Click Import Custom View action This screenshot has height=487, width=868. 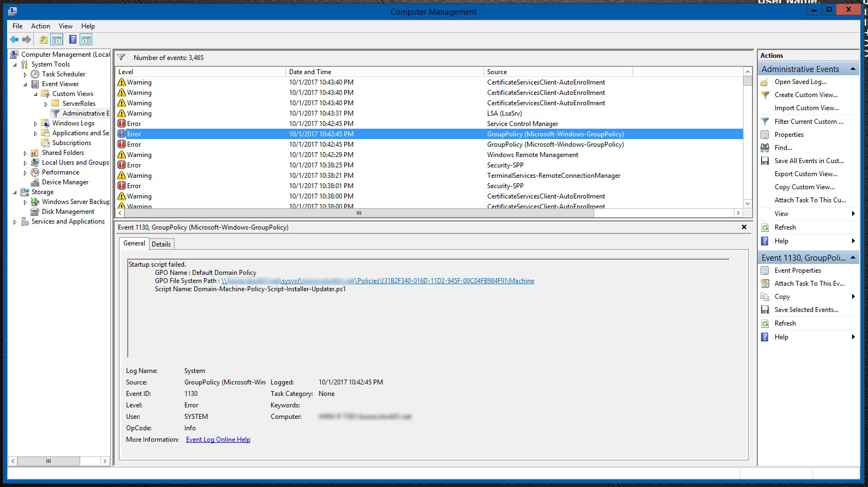point(807,108)
